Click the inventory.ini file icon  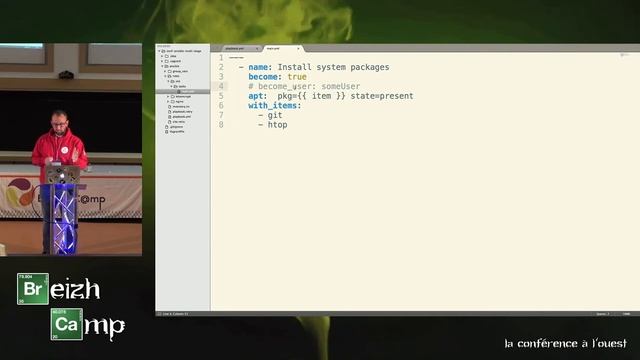click(169, 107)
